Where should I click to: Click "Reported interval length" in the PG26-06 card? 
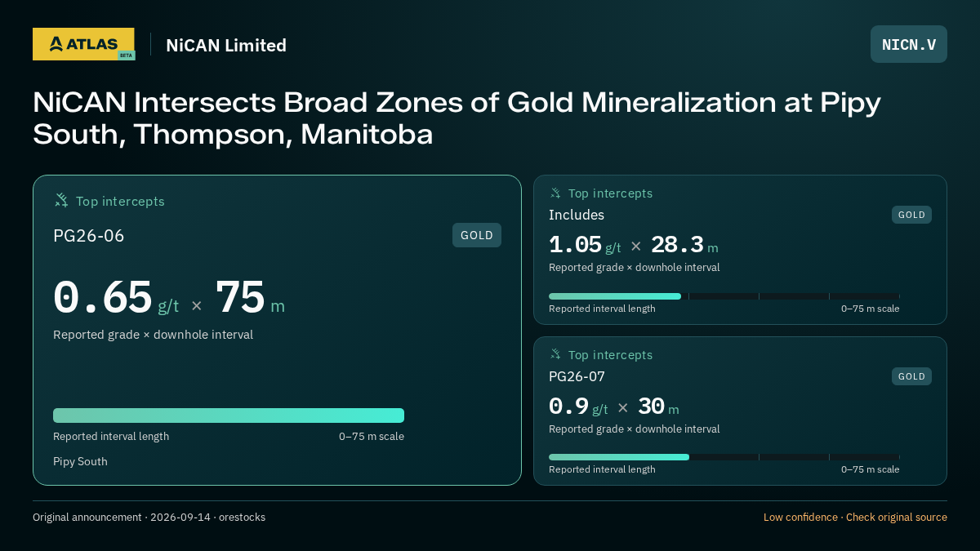point(111,437)
